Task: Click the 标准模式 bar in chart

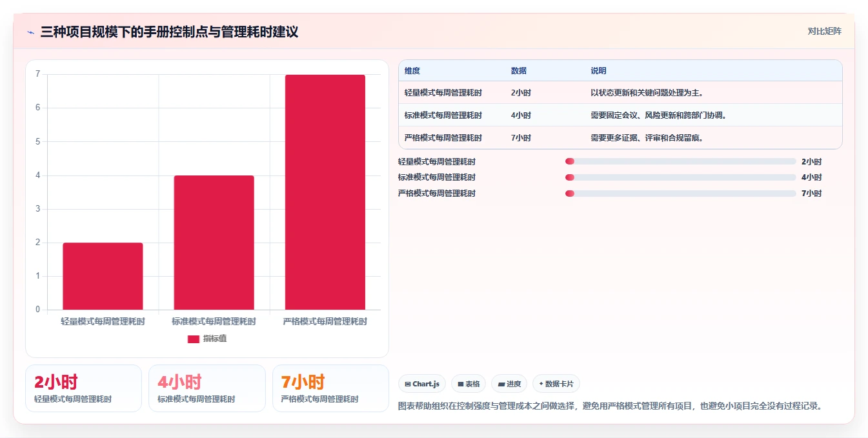Action: (x=214, y=243)
